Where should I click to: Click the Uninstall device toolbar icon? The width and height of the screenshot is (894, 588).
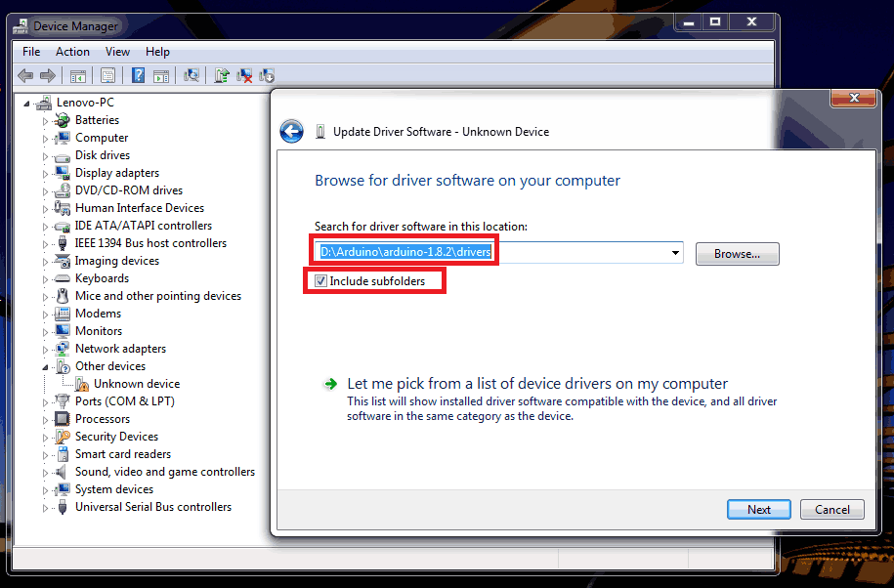click(243, 76)
